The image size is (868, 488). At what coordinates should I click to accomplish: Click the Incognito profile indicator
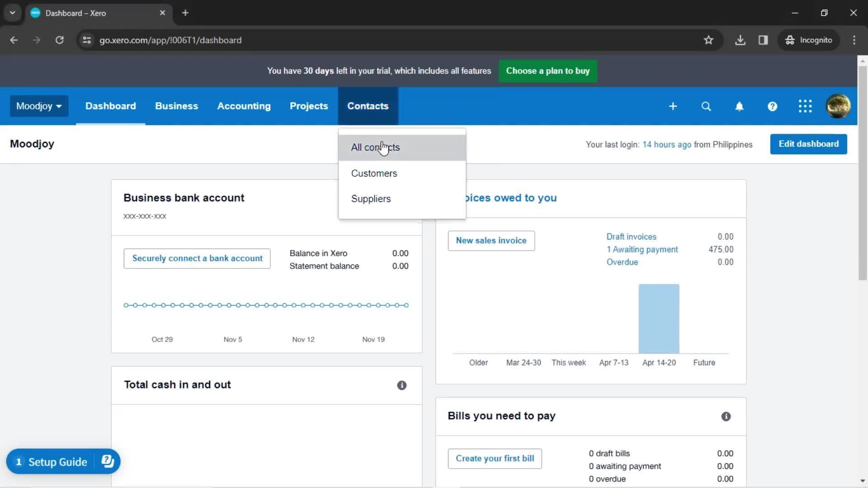tap(809, 40)
